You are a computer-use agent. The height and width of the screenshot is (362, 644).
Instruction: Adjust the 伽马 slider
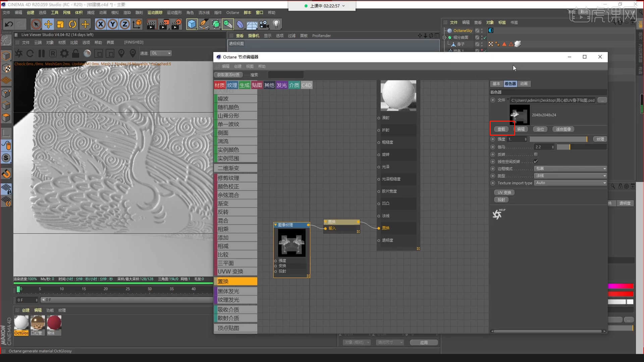pos(582,147)
